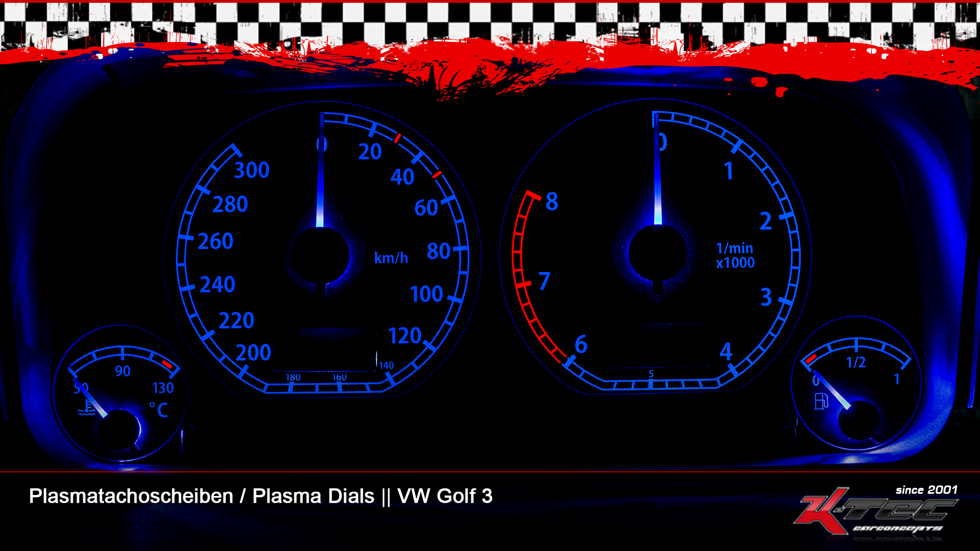The image size is (980, 551).
Task: Click the '90' temperature gauge marking
Action: point(122,371)
